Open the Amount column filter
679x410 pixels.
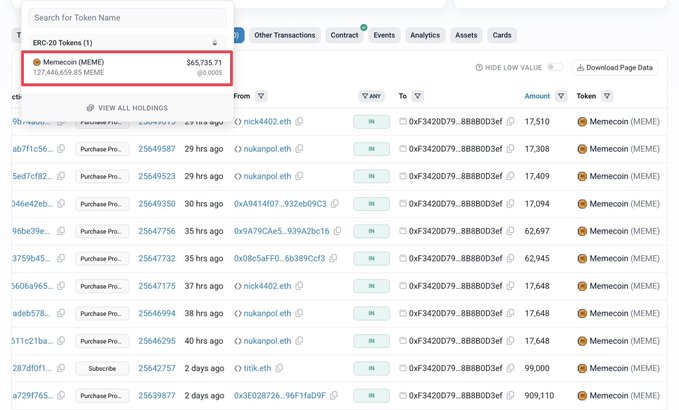[561, 96]
